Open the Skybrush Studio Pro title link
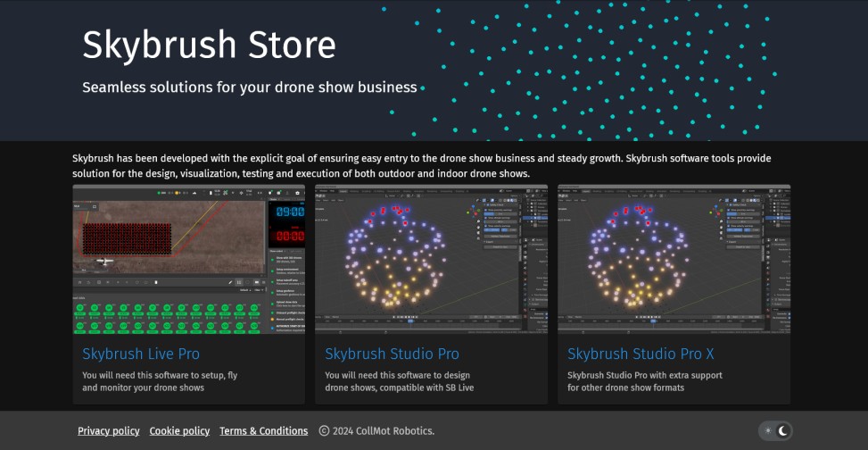Viewport: 868px width, 450px height. [392, 354]
